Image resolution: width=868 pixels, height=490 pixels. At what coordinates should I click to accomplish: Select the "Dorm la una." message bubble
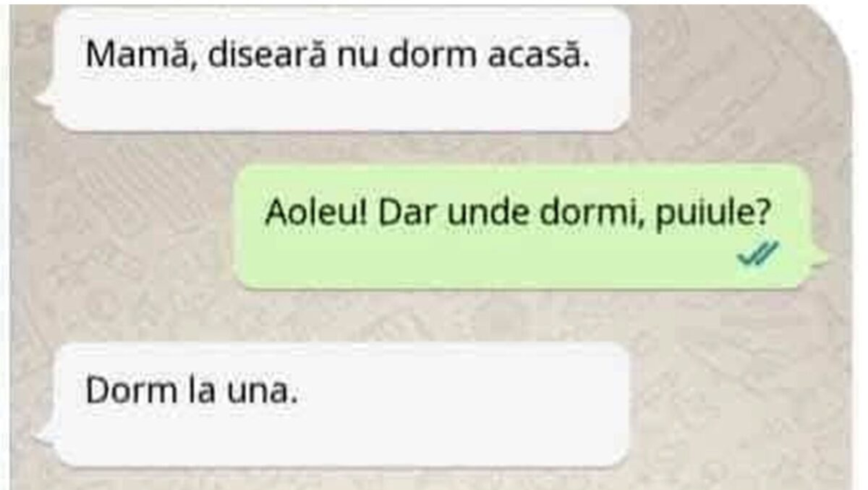coord(342,405)
